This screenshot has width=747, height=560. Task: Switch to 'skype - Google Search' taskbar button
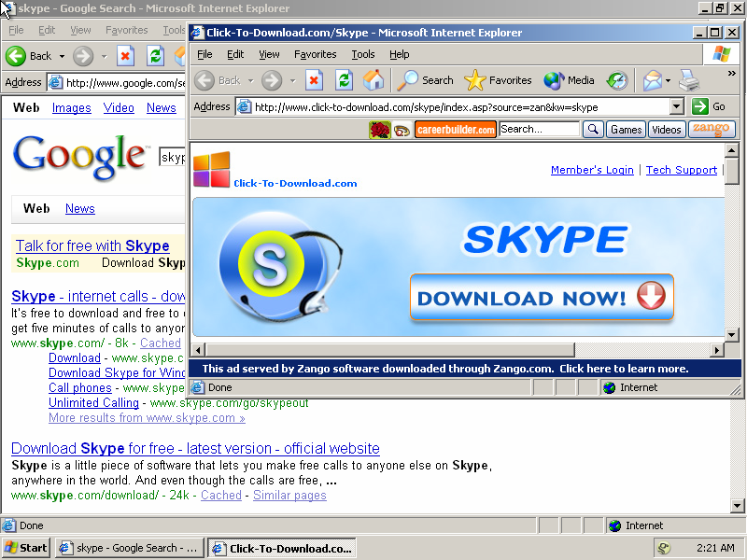130,548
